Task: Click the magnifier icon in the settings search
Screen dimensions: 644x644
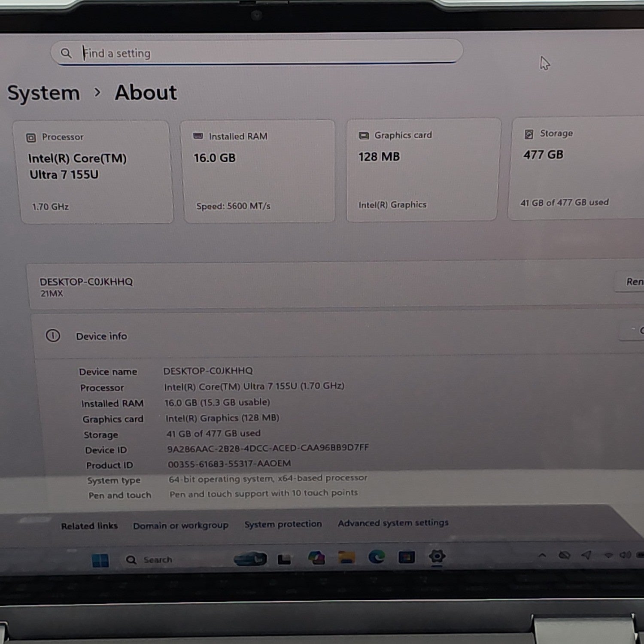Action: pyautogui.click(x=66, y=53)
